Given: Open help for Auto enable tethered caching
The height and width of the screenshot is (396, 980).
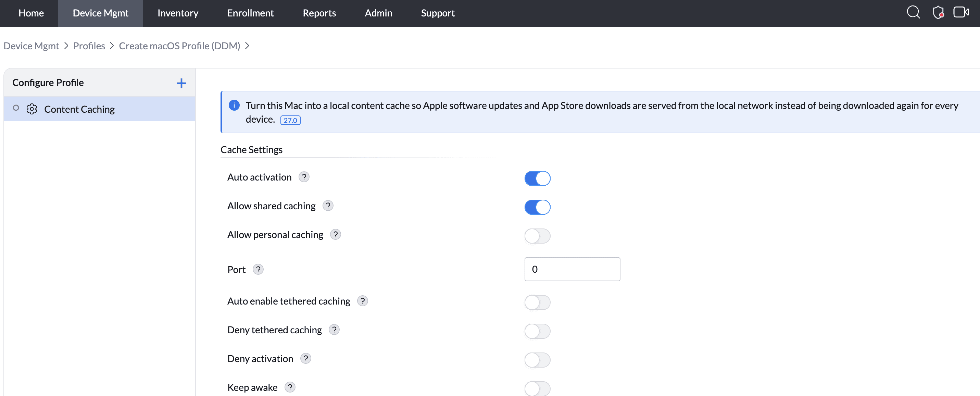Looking at the screenshot, I should coord(363,301).
